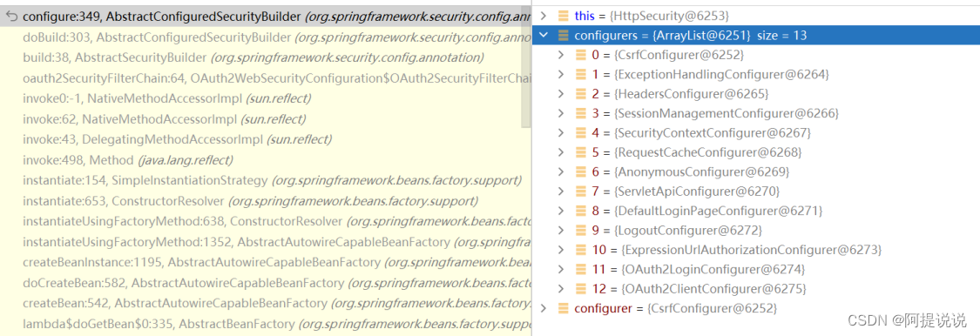
Task: Expand element 10 ExpressionUrlAuthorizationConfigurer
Action: (x=561, y=249)
